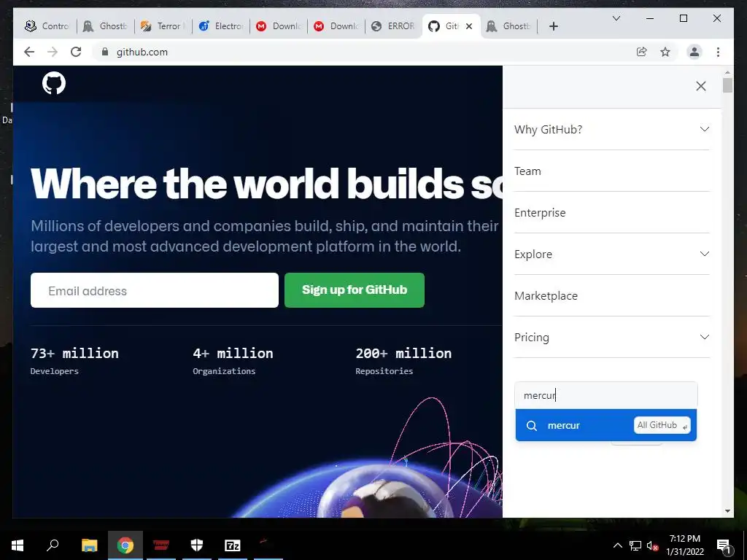The image size is (747, 560).
Task: Reload the github.com page
Action: click(76, 52)
